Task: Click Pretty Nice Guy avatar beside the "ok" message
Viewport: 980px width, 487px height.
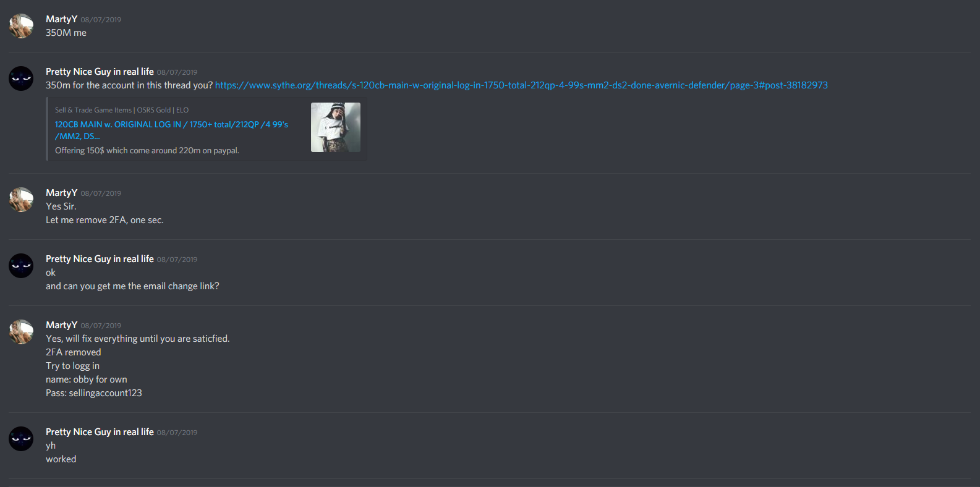Action: pyautogui.click(x=21, y=266)
